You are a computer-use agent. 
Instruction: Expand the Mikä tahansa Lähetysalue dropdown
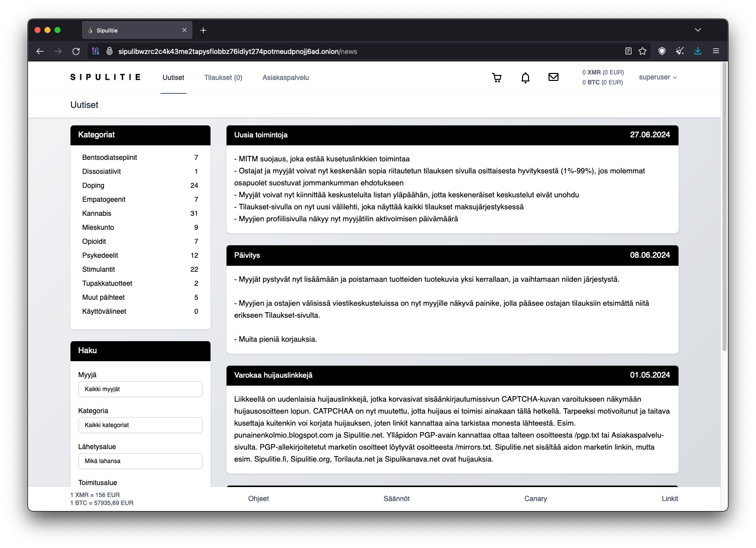coord(140,461)
